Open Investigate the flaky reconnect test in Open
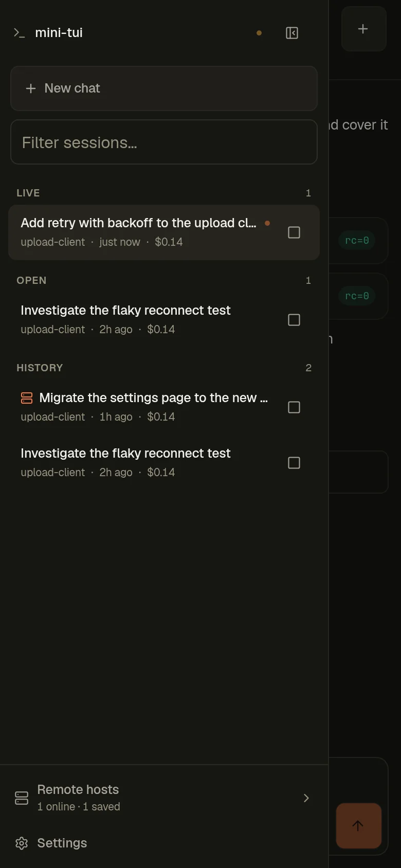401x868 pixels. tap(164, 320)
